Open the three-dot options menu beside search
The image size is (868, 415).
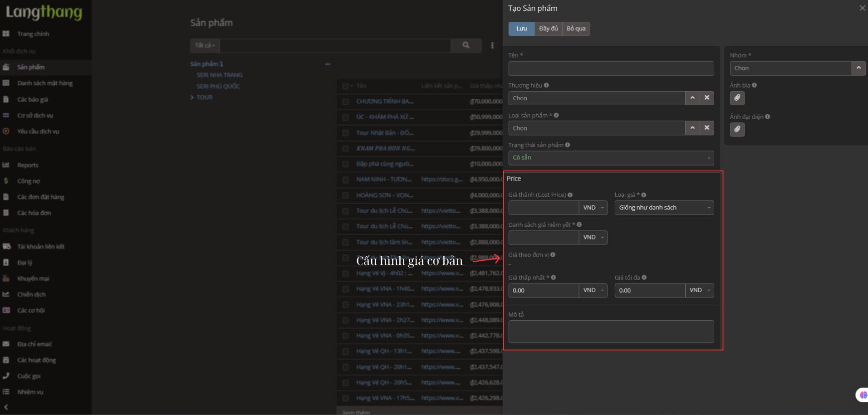(492, 45)
